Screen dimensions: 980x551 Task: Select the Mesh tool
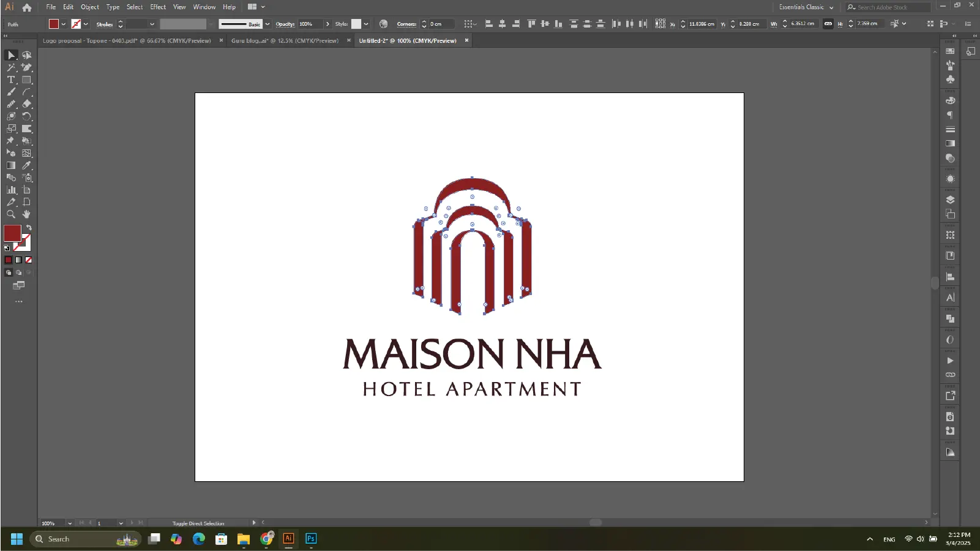pyautogui.click(x=26, y=153)
